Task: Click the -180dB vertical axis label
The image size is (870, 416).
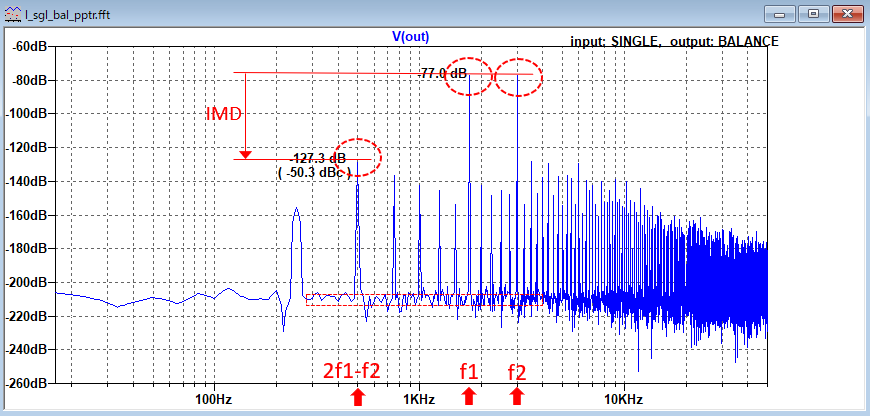Action: 26,249
